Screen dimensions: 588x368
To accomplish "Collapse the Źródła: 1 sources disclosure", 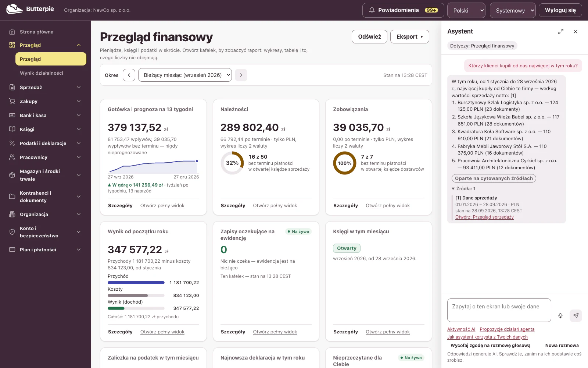I will tap(463, 188).
